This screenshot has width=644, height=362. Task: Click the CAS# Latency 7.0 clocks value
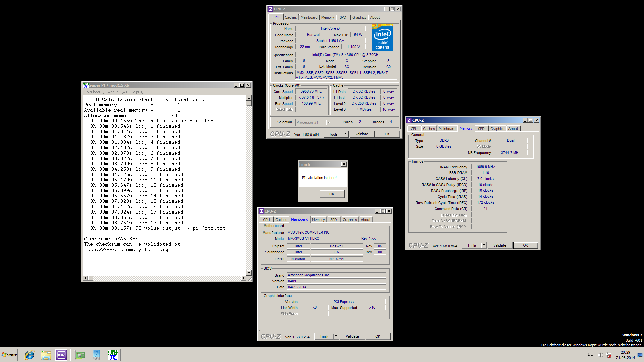[485, 179]
